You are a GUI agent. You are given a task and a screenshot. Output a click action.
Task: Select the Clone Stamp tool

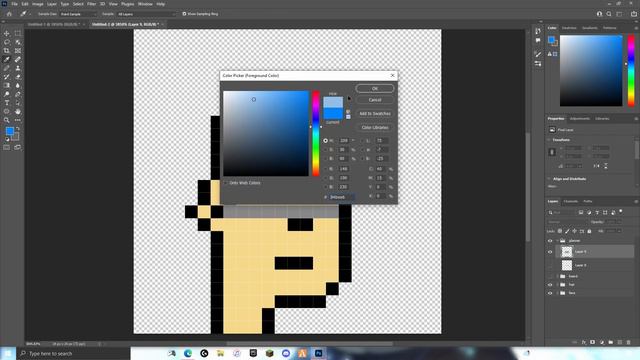pos(18,68)
